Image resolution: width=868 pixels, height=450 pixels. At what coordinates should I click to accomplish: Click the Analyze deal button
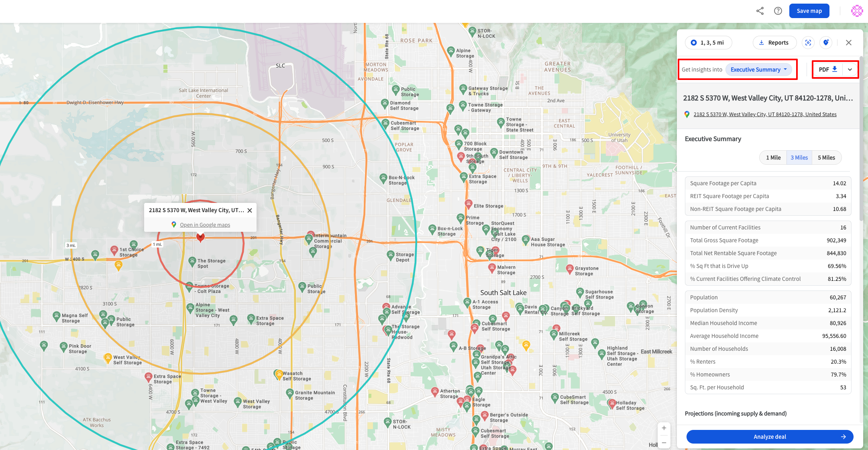pos(770,437)
